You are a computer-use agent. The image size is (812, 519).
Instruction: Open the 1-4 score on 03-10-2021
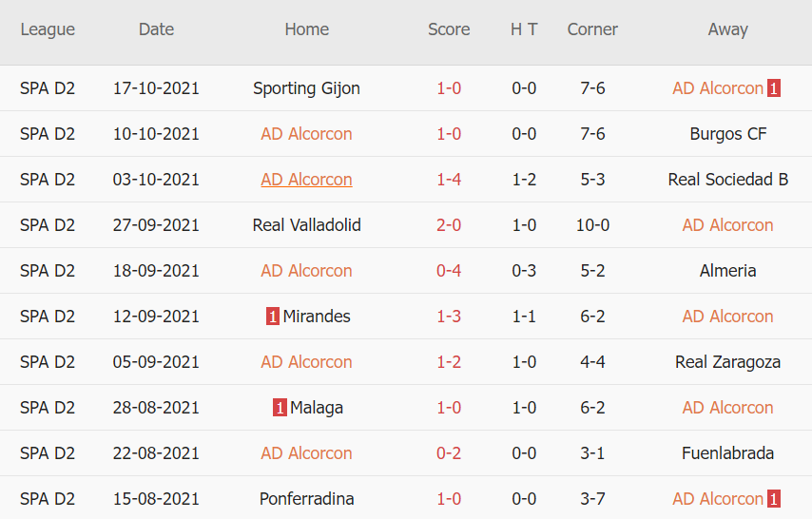pyautogui.click(x=449, y=180)
